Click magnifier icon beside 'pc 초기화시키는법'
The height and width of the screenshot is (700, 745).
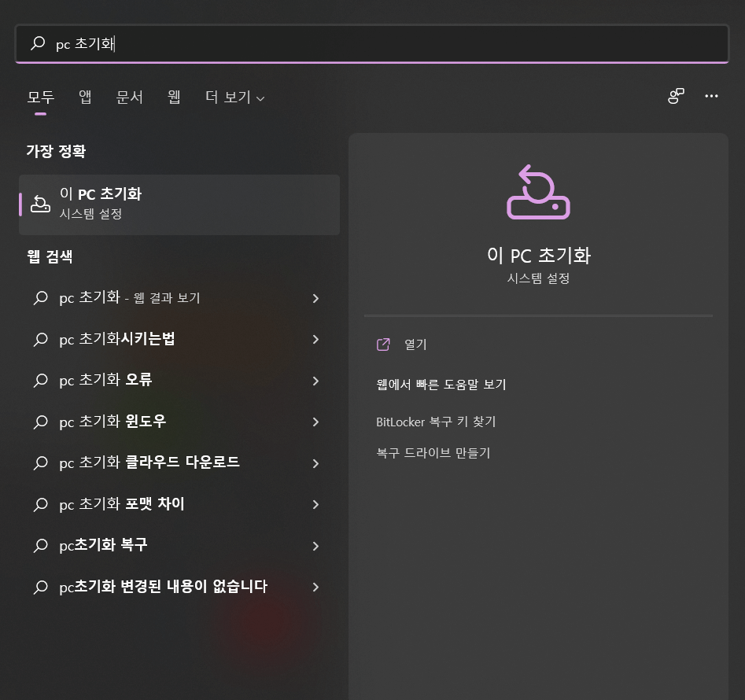(x=41, y=339)
